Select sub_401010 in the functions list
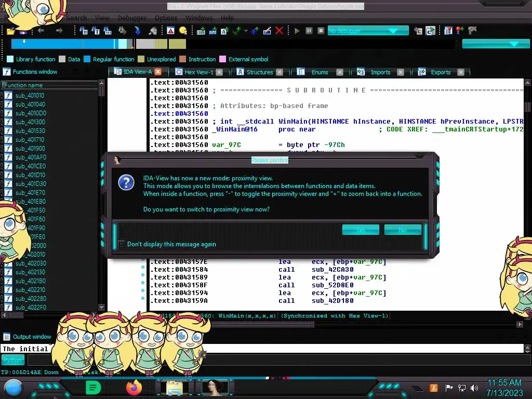This screenshot has width=532, height=399. [x=30, y=96]
